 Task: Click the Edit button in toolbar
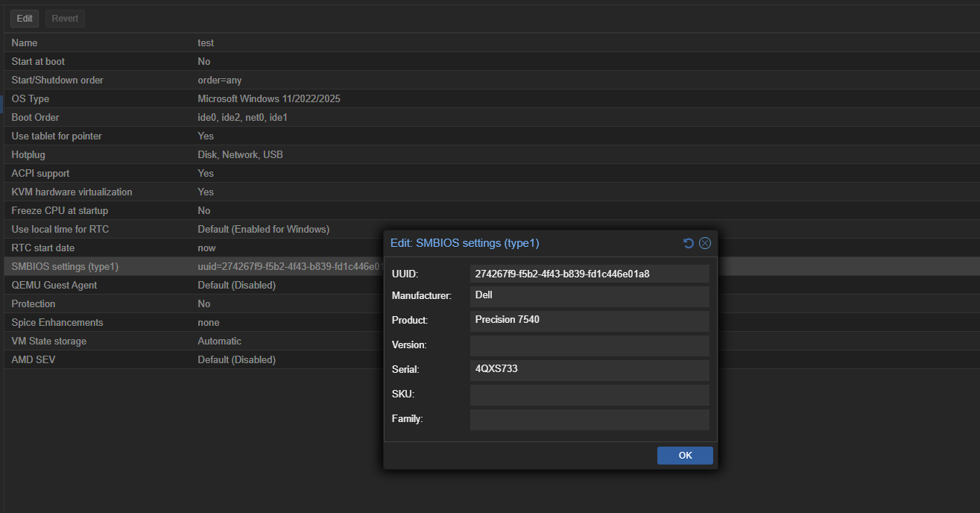coord(25,19)
